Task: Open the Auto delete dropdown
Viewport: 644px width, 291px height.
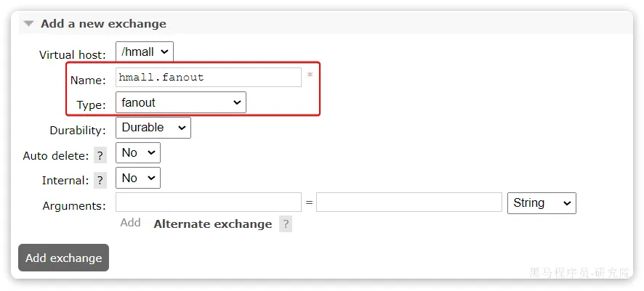Action: coord(138,153)
